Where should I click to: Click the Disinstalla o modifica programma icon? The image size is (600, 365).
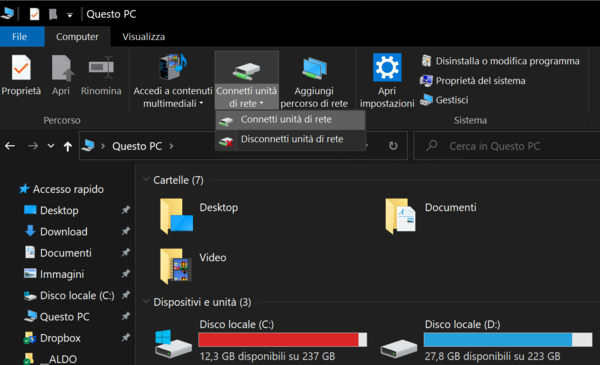426,61
